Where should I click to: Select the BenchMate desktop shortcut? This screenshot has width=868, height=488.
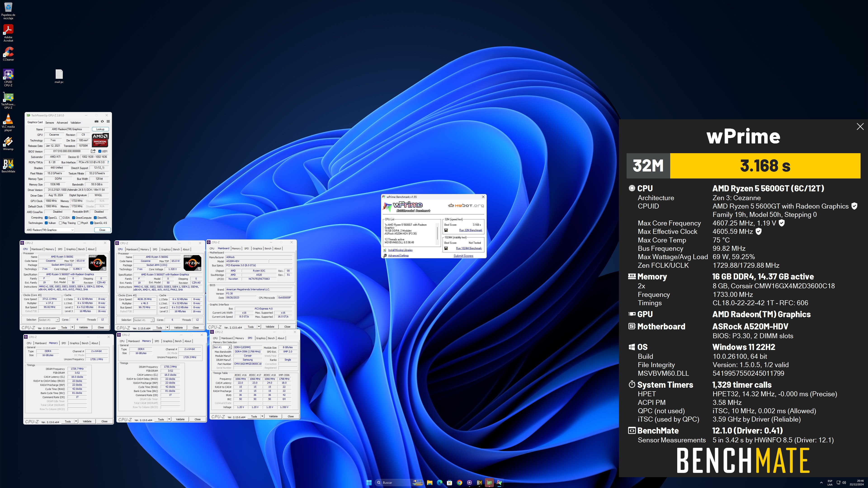(8, 166)
